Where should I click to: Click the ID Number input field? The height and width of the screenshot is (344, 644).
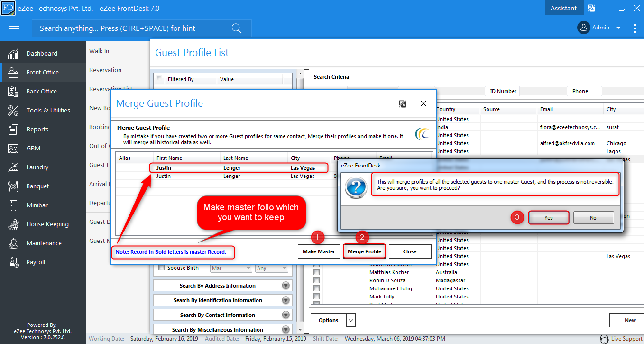pyautogui.click(x=543, y=91)
